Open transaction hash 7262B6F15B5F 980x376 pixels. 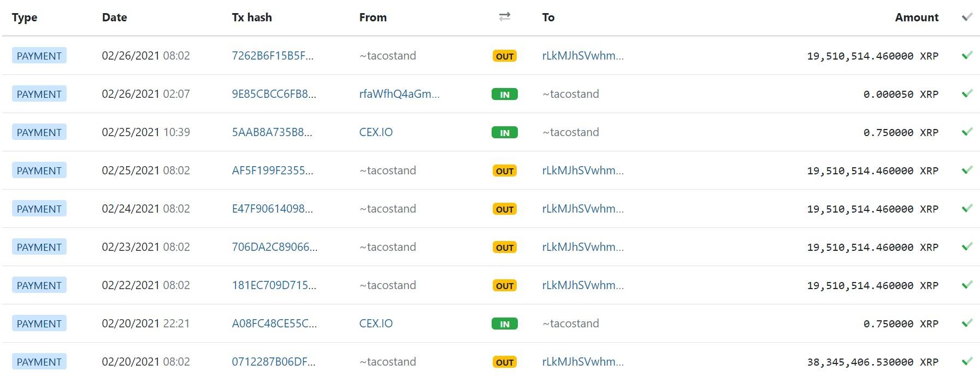point(273,56)
